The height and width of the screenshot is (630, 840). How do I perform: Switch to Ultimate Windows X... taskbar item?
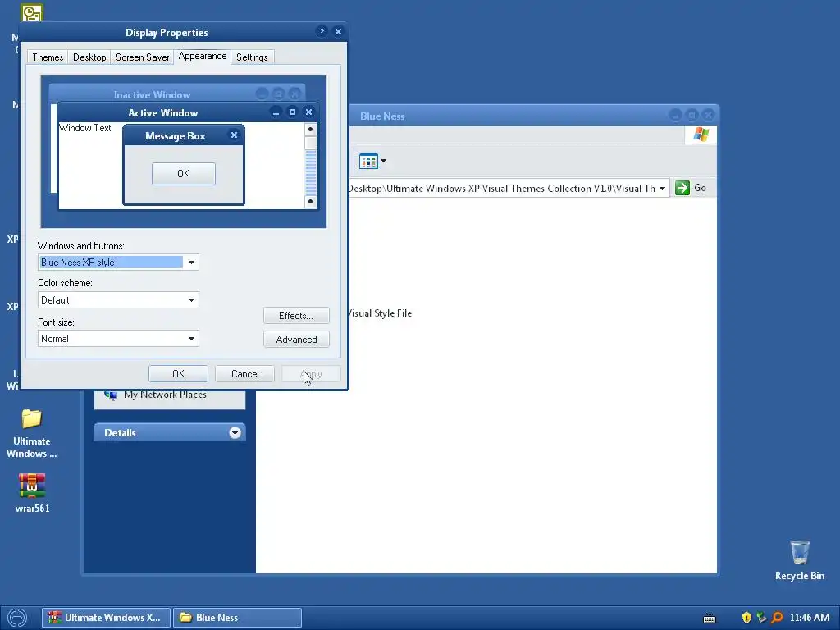106,618
